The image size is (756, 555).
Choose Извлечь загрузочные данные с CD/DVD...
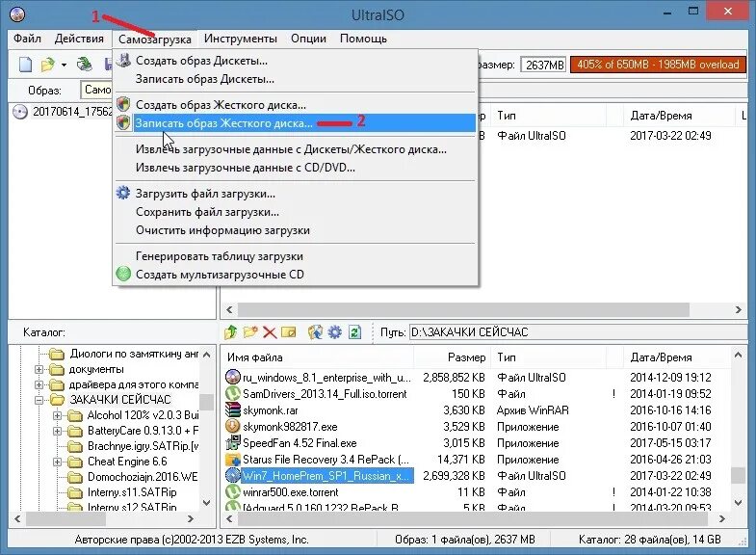tap(296, 168)
